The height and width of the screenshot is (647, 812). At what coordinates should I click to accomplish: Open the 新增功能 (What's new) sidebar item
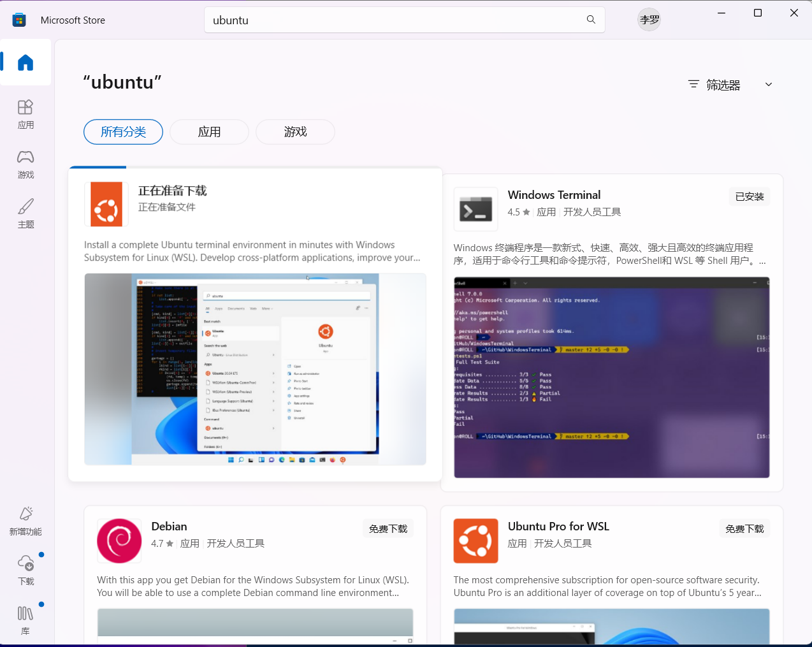coord(25,521)
